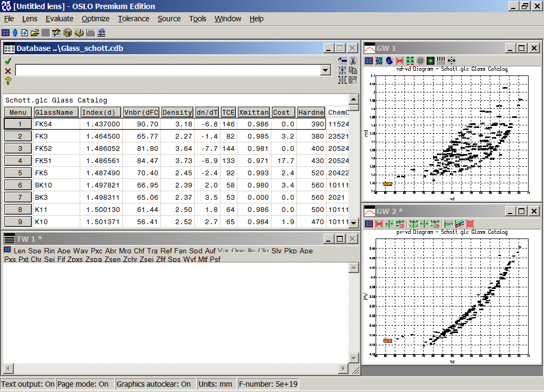Click the command line input field
544x392 pixels.
point(168,71)
